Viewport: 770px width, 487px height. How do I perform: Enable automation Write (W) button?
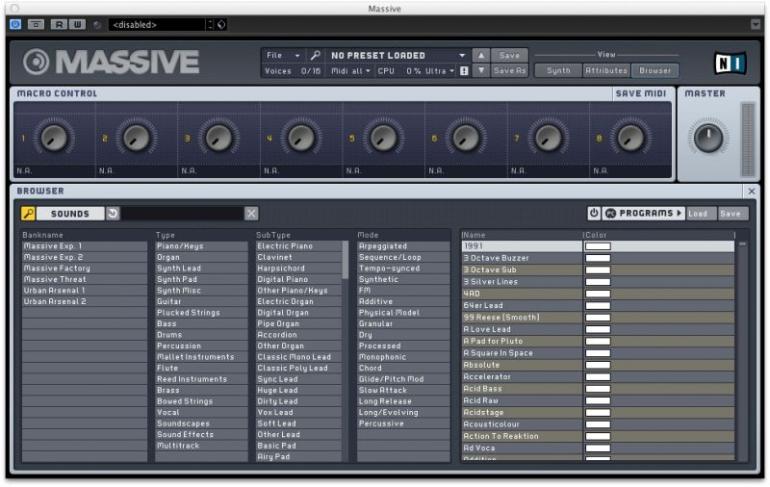click(77, 24)
